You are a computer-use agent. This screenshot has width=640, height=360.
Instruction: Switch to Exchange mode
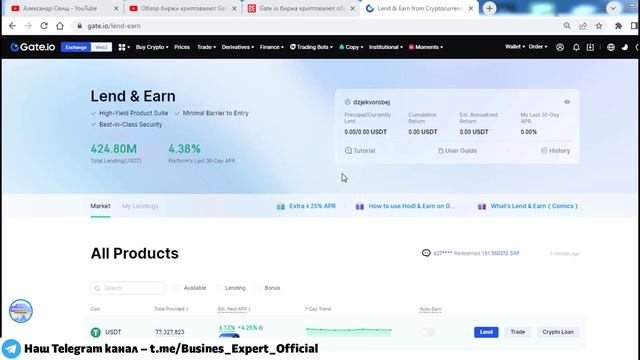point(76,47)
